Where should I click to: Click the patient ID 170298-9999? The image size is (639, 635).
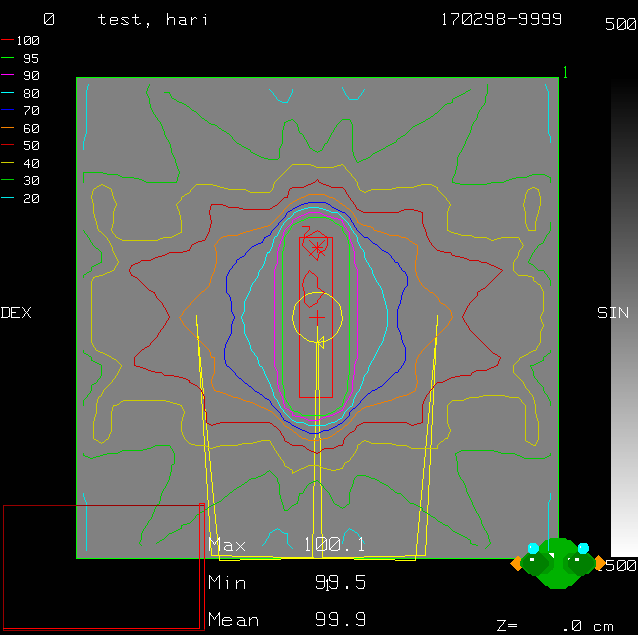point(501,20)
